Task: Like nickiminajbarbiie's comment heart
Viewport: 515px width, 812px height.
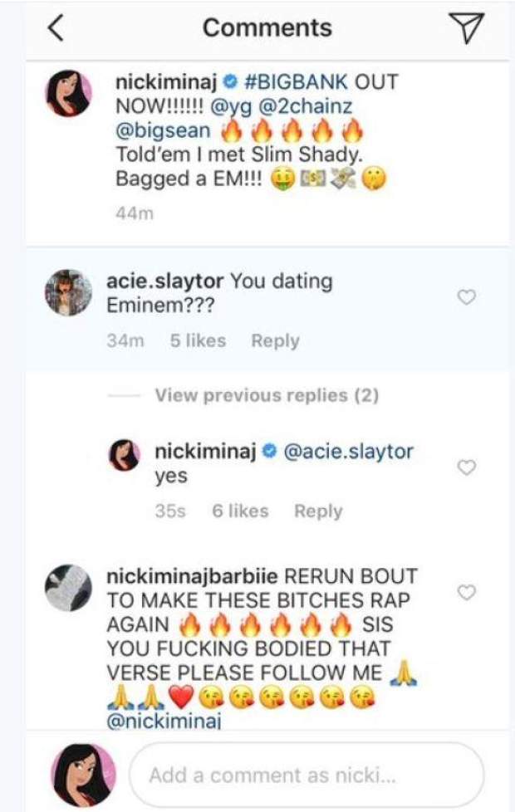Action: coord(467,592)
